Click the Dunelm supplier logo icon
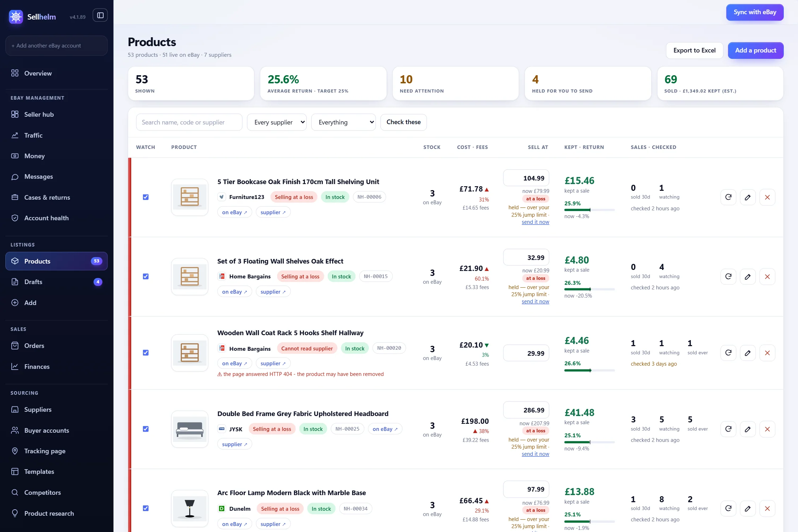798x532 pixels. 222,509
